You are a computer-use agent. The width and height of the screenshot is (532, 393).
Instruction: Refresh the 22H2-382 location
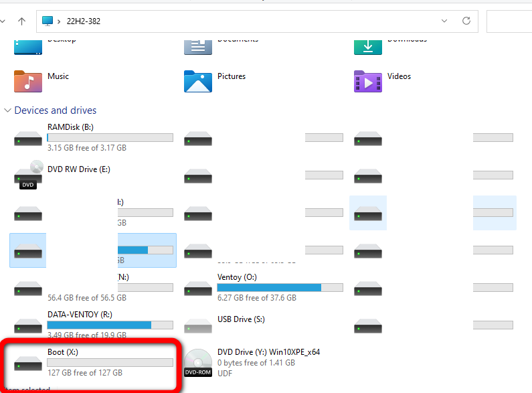click(x=466, y=21)
